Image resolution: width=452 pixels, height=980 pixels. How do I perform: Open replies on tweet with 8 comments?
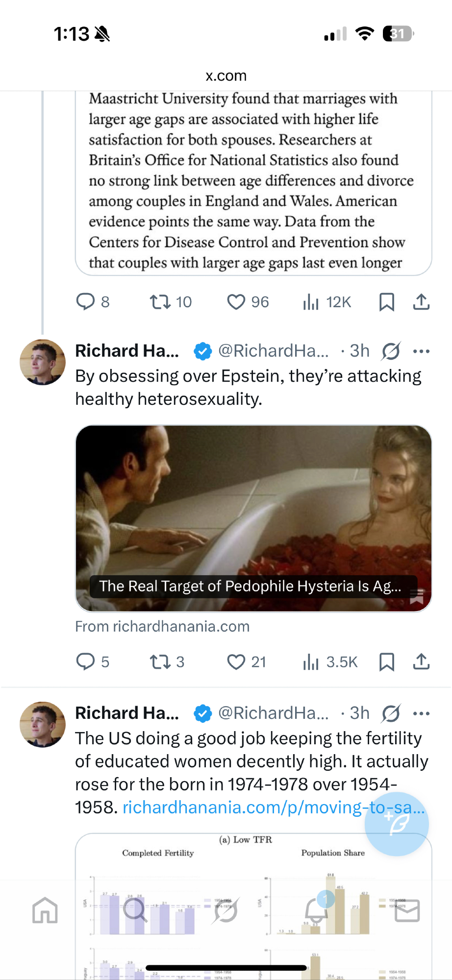click(93, 302)
